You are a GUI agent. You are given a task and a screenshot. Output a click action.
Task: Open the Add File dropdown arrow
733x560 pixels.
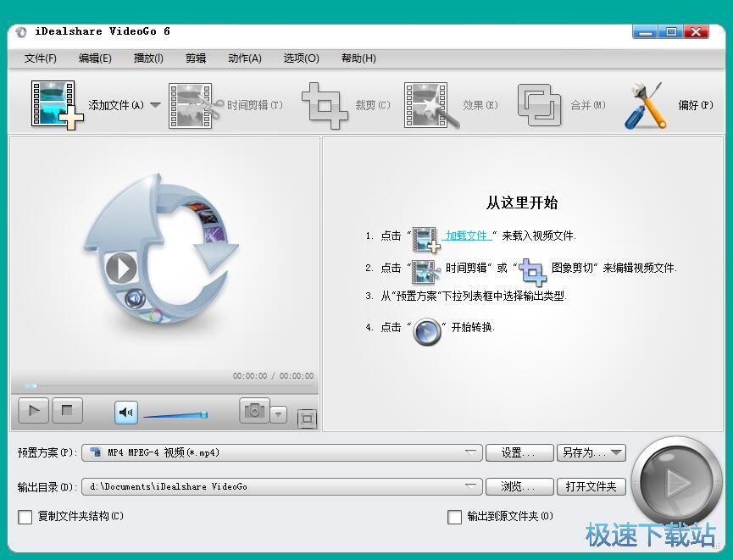(x=155, y=105)
